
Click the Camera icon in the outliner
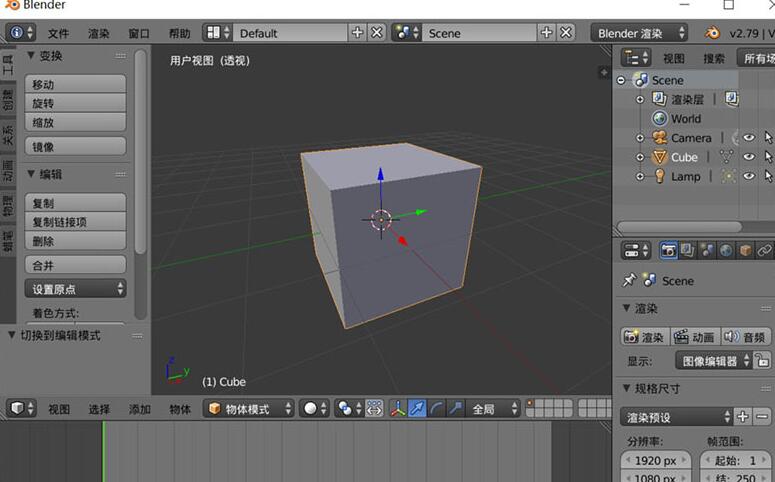(659, 138)
